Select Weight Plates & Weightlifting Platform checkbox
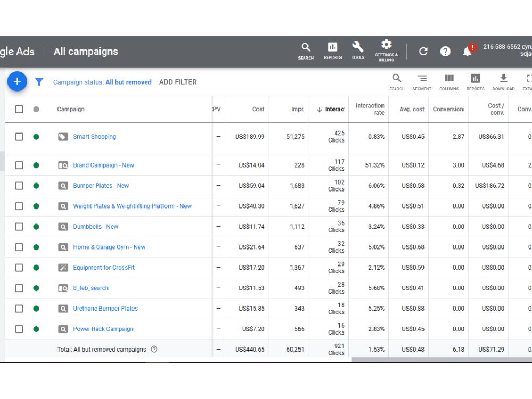532x399 pixels. coord(19,206)
